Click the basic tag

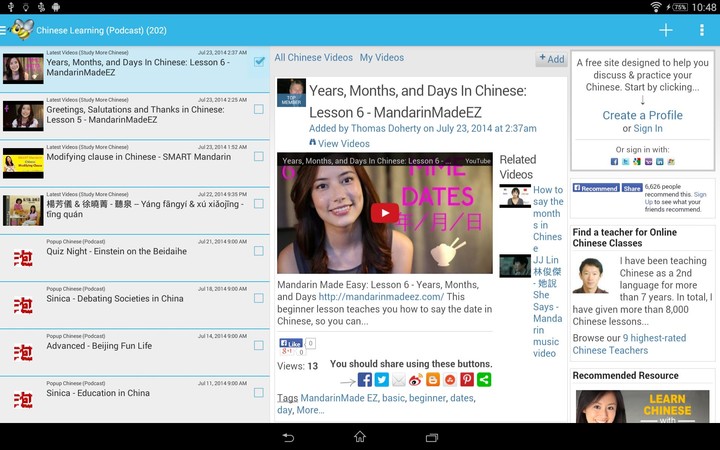pyautogui.click(x=393, y=398)
